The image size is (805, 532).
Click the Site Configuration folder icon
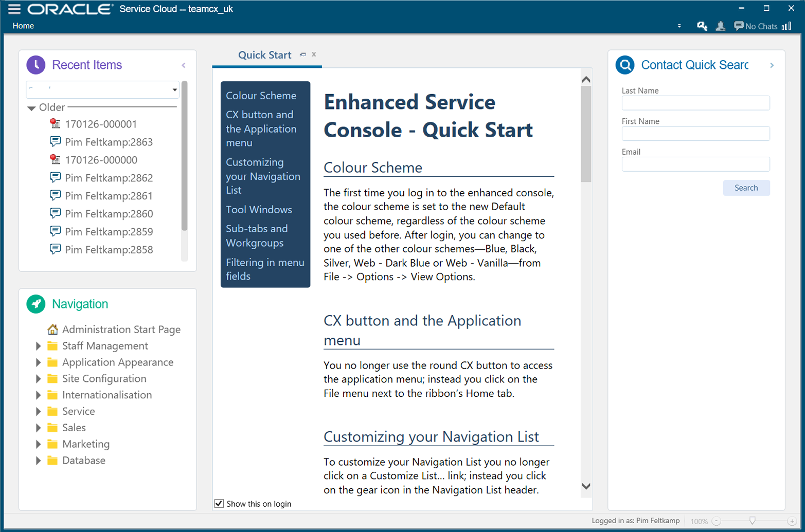point(52,379)
